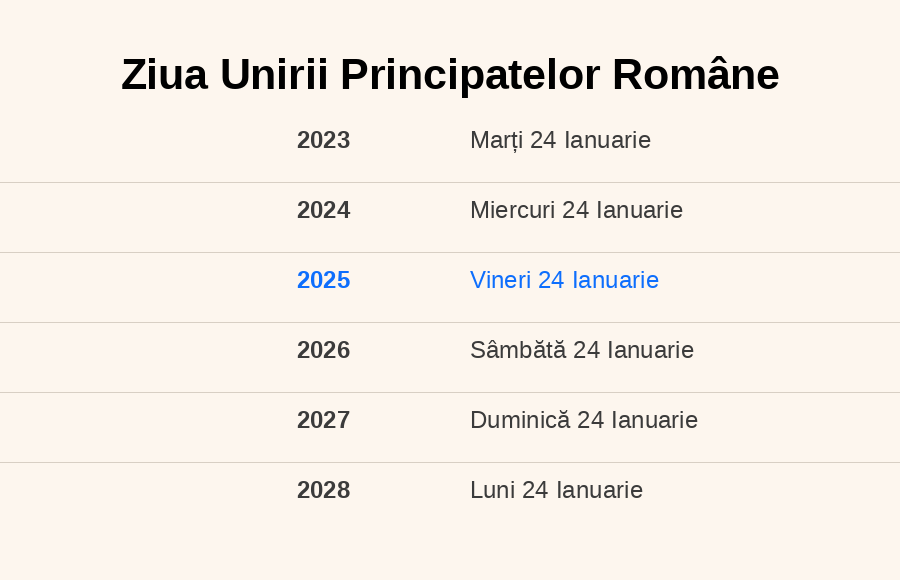The height and width of the screenshot is (580, 900).
Task: Click the word Duminică in the 2027 row
Action: click(520, 420)
